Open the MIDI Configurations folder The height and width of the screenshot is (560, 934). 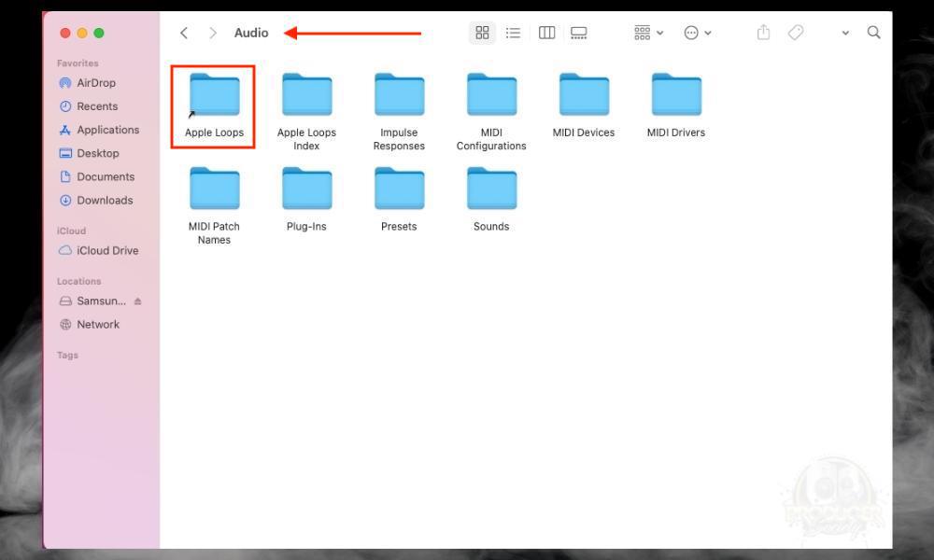[x=490, y=93]
